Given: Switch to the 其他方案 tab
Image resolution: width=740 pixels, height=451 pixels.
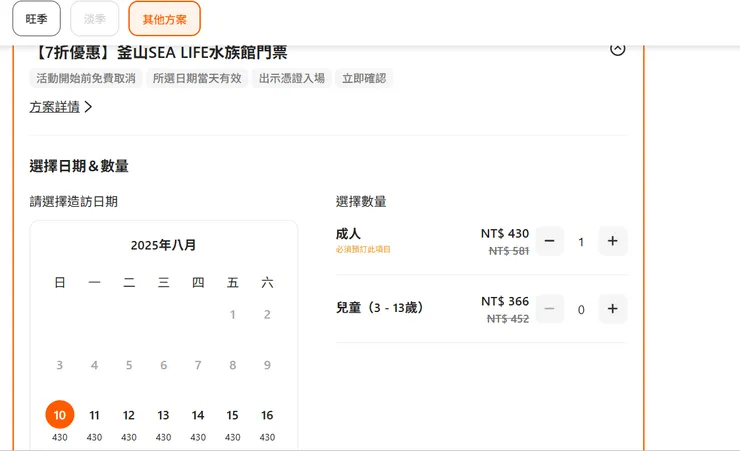Looking at the screenshot, I should point(164,19).
